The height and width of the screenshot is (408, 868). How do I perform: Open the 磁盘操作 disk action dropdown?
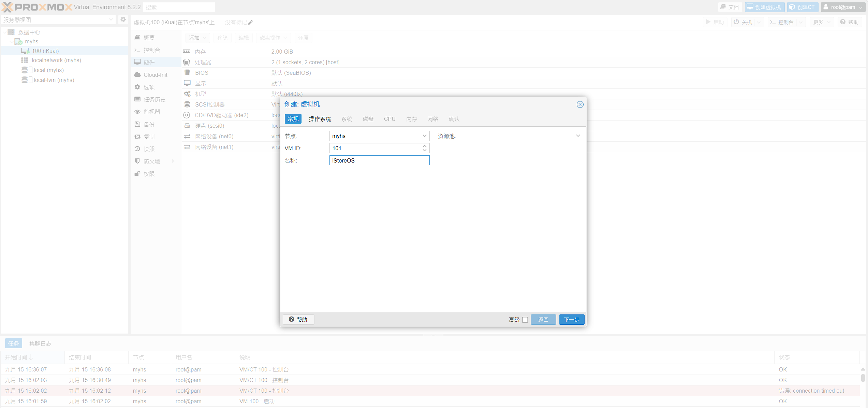[273, 38]
